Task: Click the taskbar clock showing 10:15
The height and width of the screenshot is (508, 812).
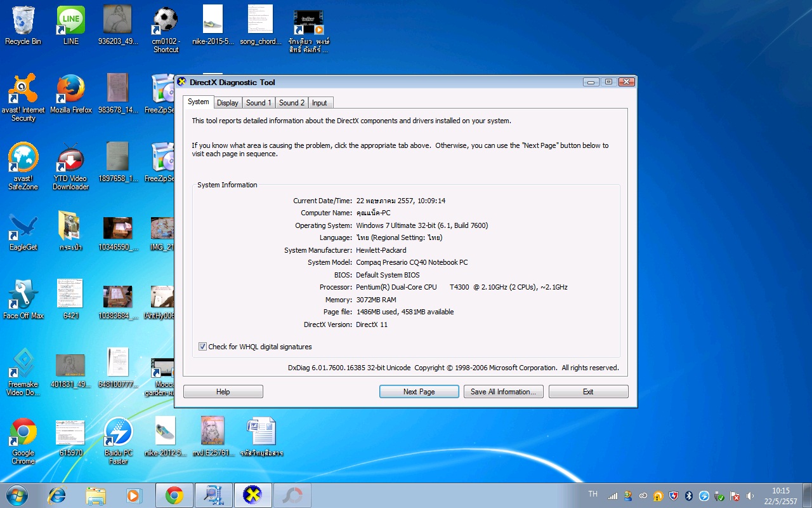Action: [780, 495]
